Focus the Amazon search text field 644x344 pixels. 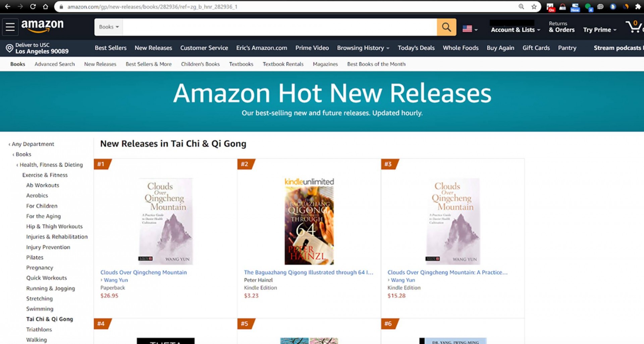pyautogui.click(x=280, y=27)
